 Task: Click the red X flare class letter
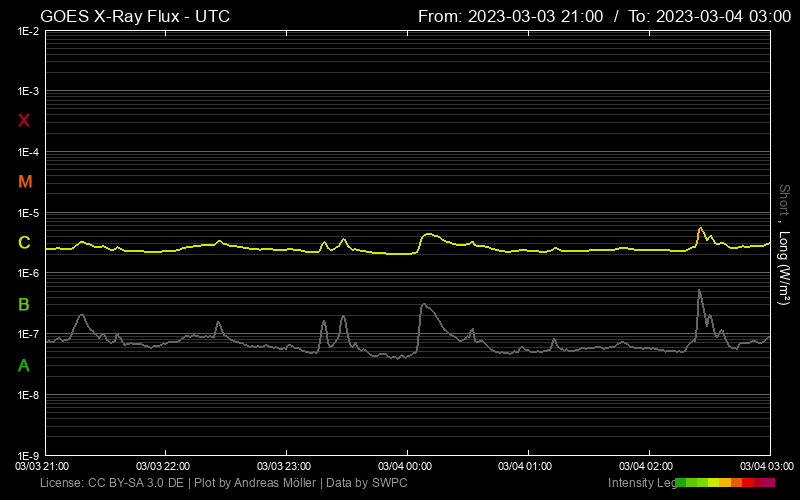pos(23,121)
